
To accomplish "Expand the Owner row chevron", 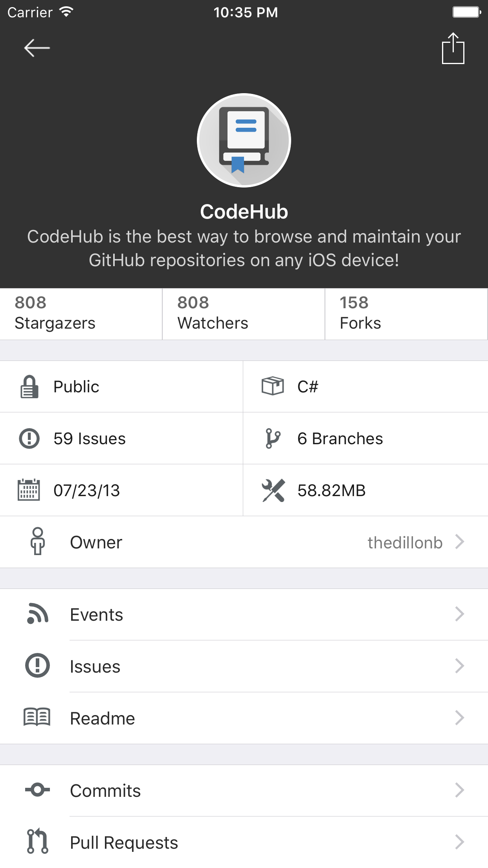I will click(x=460, y=542).
